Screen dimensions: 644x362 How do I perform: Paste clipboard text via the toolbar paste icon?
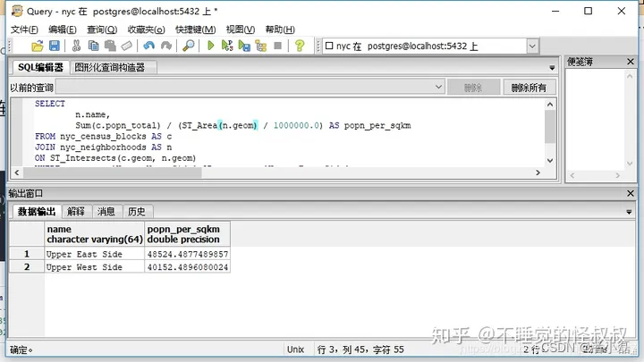110,46
